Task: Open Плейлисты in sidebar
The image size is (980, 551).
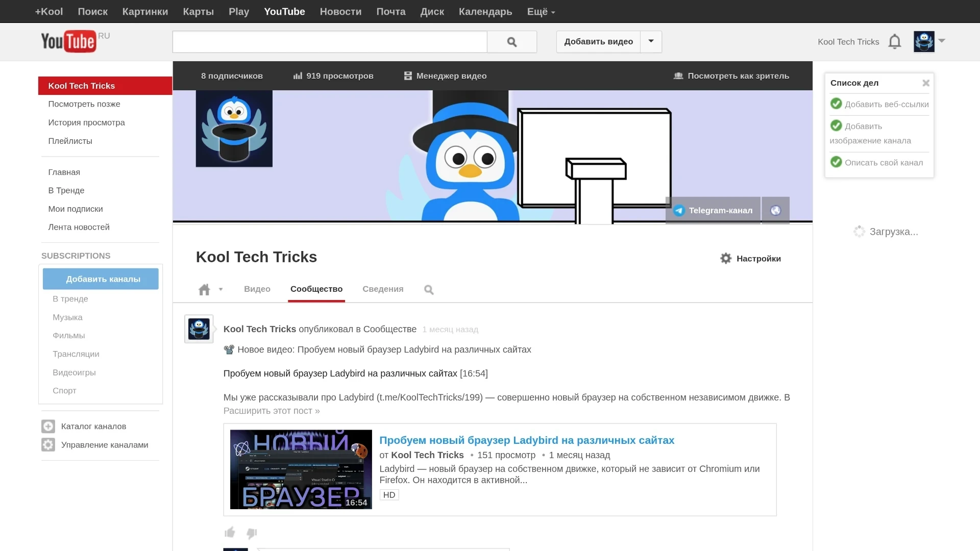Action: click(70, 141)
